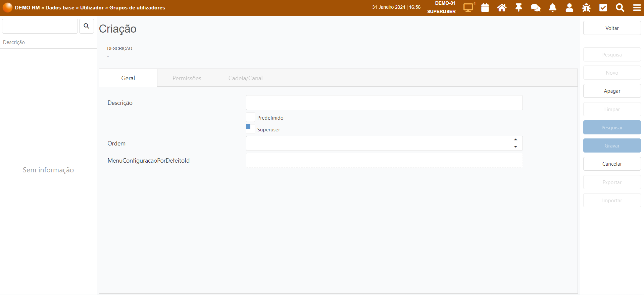Viewport: 644px width, 295px height.
Task: Open the hamburger menu icon
Action: coord(637,7)
